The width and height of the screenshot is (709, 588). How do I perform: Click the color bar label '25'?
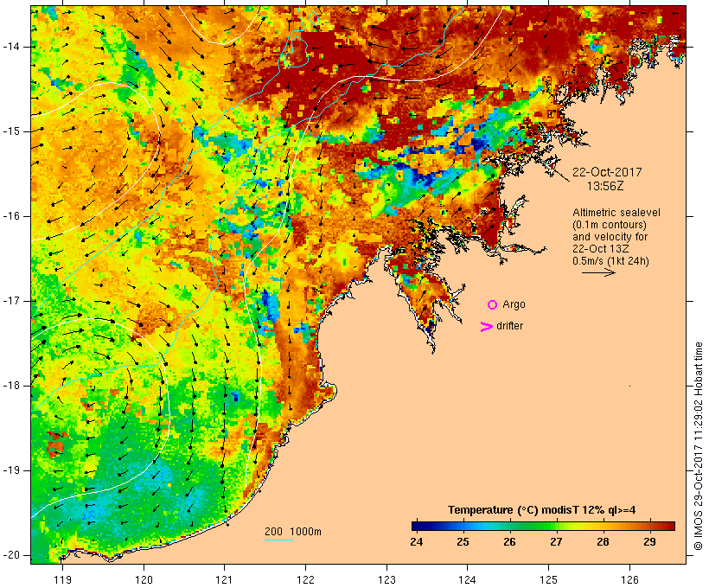463,542
